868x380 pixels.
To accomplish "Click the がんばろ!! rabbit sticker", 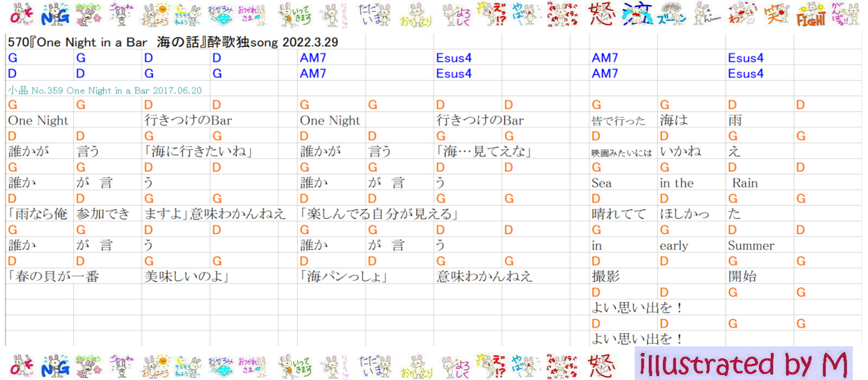I will (x=845, y=15).
